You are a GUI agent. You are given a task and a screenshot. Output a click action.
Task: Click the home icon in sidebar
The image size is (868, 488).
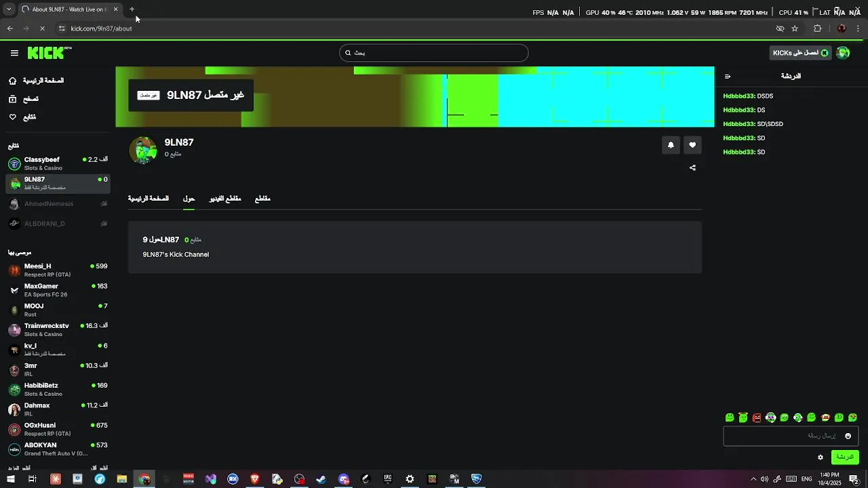(12, 81)
